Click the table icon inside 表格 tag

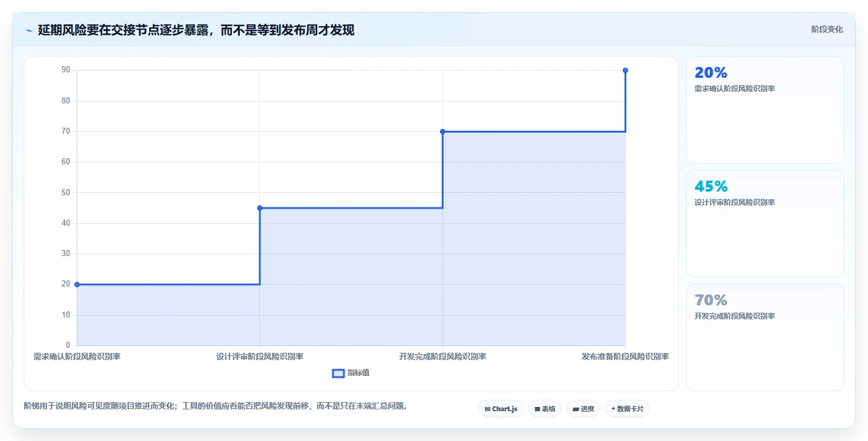pyautogui.click(x=537, y=409)
